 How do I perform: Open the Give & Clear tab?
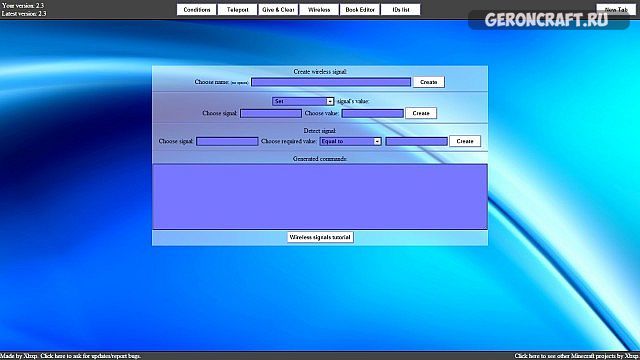point(278,10)
